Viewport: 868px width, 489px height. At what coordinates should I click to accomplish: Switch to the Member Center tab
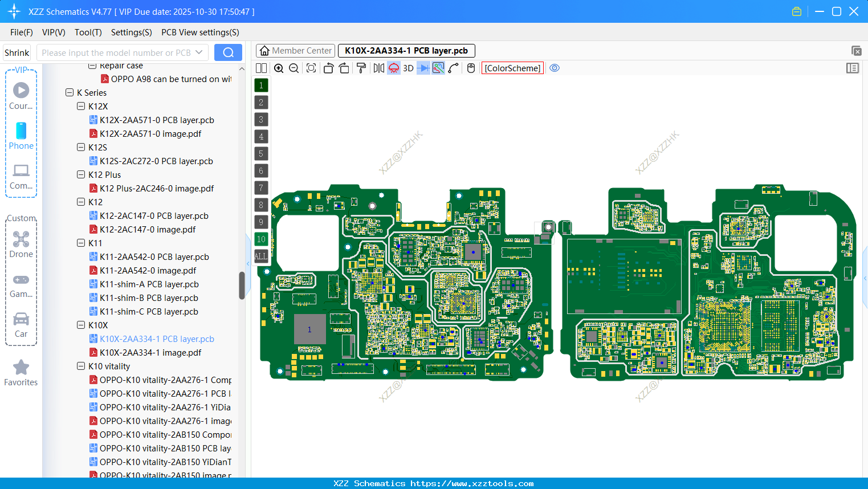pos(295,51)
